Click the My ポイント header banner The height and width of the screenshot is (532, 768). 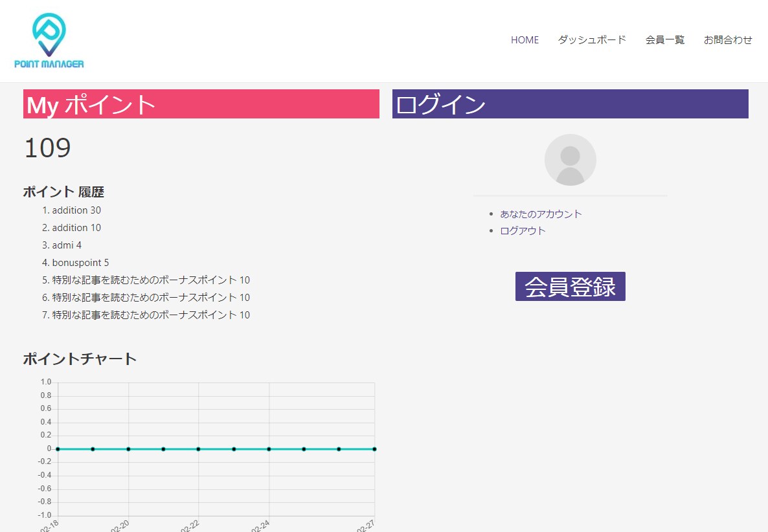point(201,104)
